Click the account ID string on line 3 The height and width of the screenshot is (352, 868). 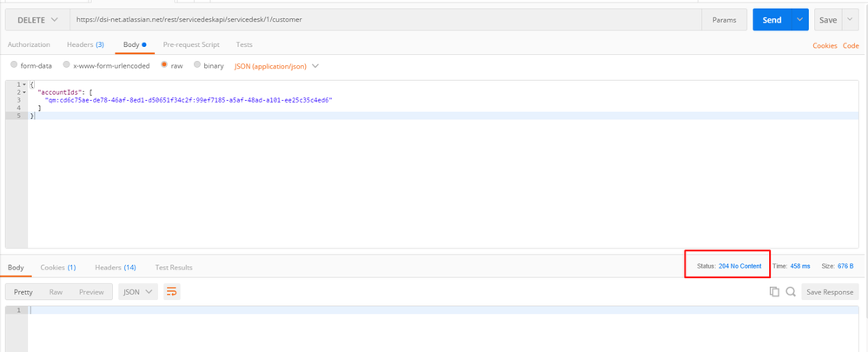(x=189, y=100)
